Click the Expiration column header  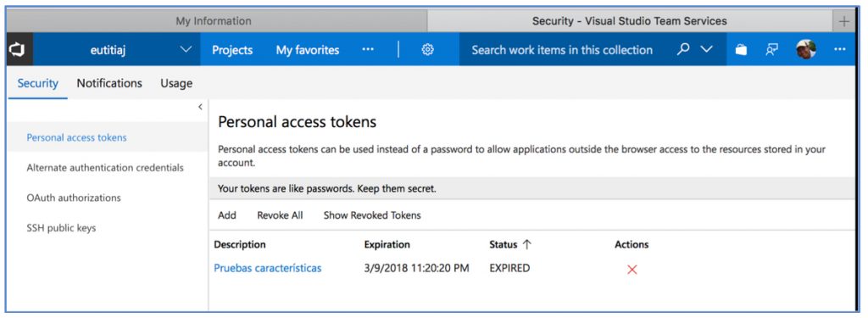click(x=387, y=244)
